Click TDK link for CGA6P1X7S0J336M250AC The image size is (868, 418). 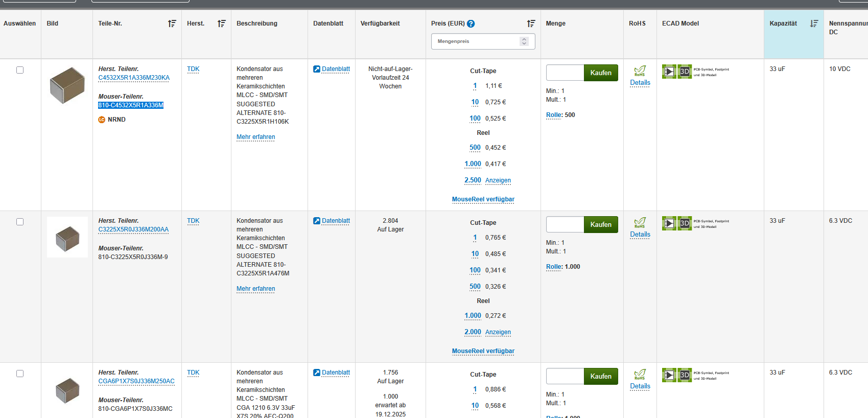point(193,373)
